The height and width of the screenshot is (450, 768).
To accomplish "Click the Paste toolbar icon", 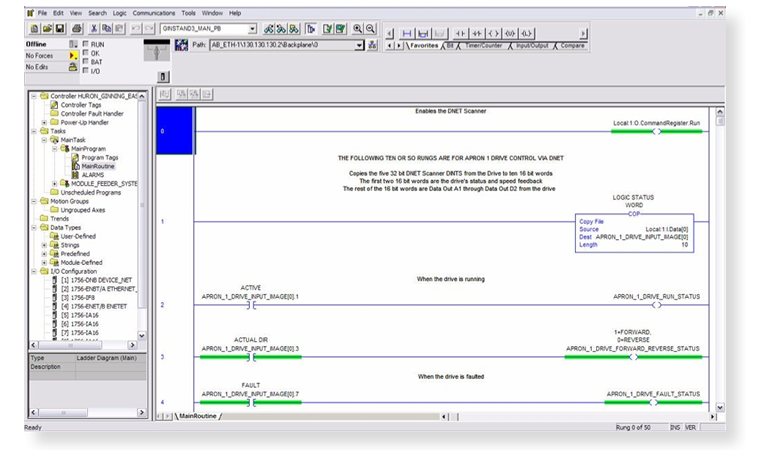I will pos(119,29).
